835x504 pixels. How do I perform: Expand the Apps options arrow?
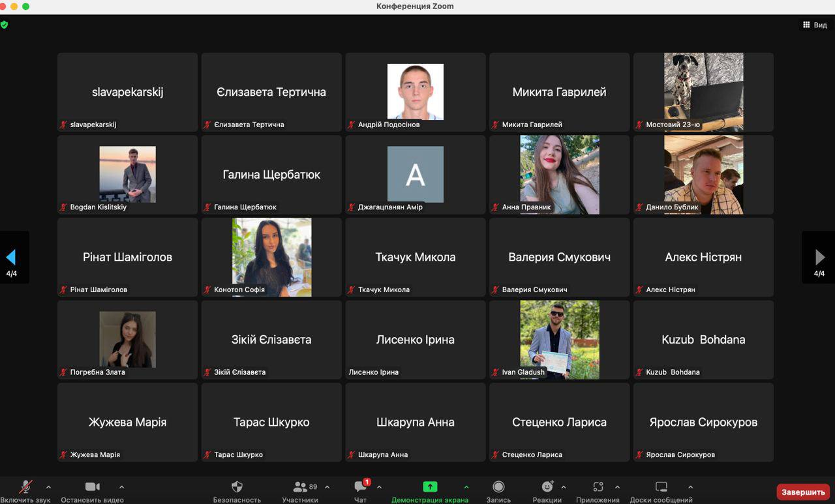617,486
